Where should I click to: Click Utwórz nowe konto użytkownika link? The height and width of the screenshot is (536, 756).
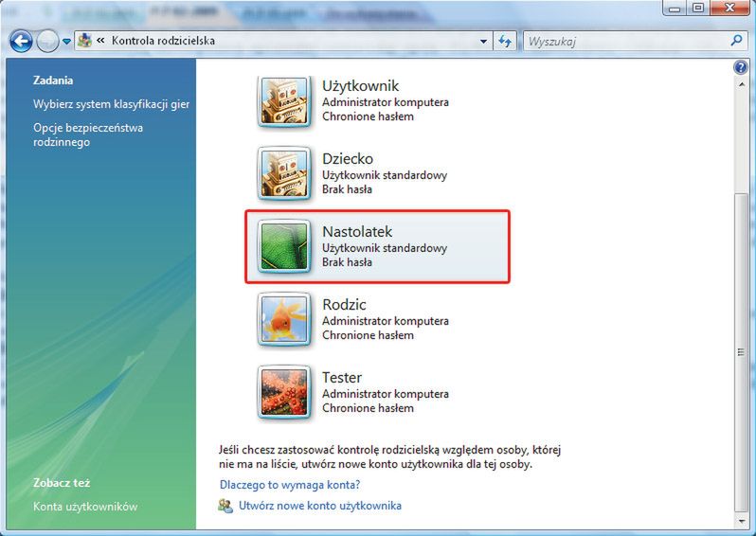click(320, 506)
